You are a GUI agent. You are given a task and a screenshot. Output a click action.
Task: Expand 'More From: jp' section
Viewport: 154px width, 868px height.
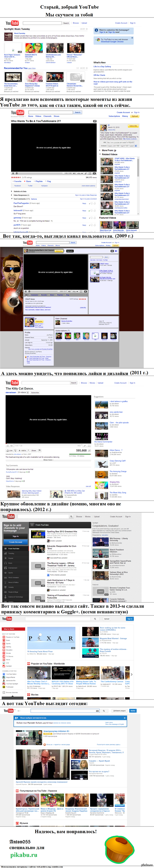pyautogui.click(x=108, y=150)
